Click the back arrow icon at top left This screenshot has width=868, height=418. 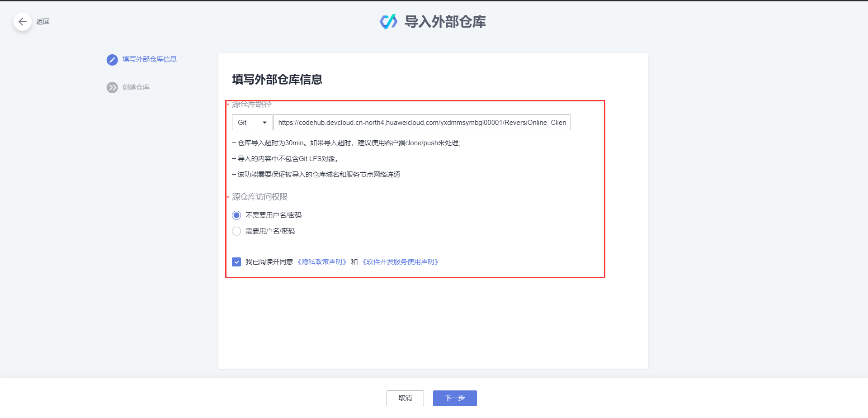point(23,22)
